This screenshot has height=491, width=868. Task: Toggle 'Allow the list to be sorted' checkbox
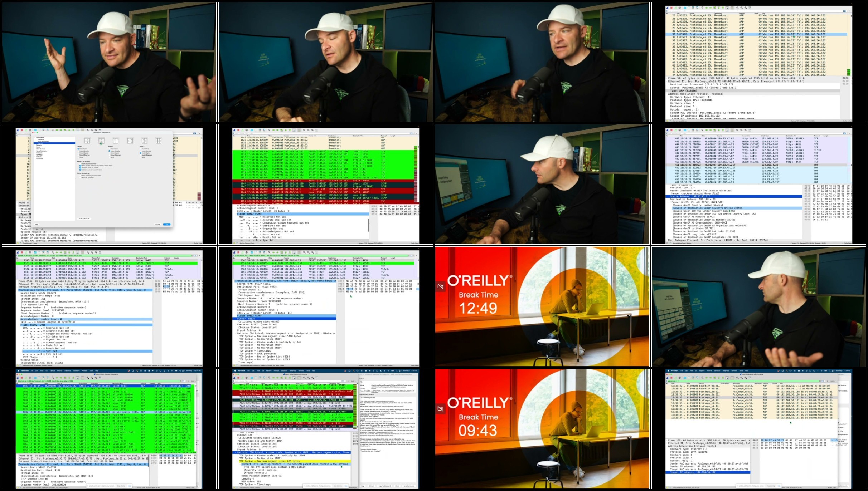[x=80, y=168]
